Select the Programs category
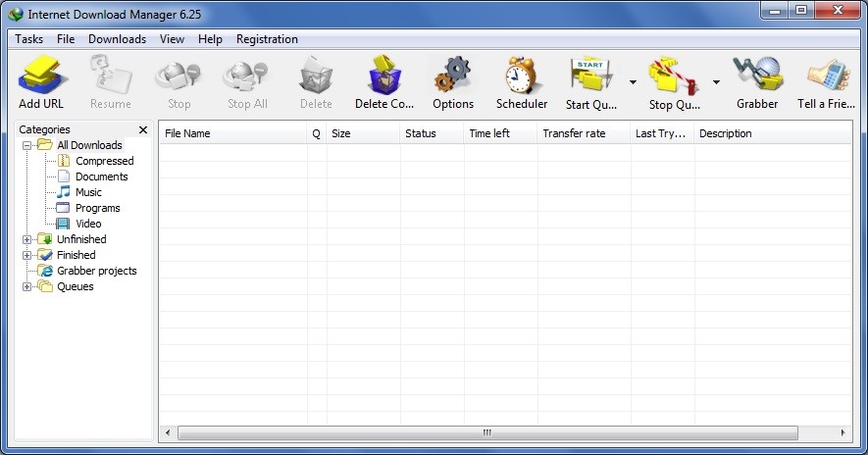 98,208
